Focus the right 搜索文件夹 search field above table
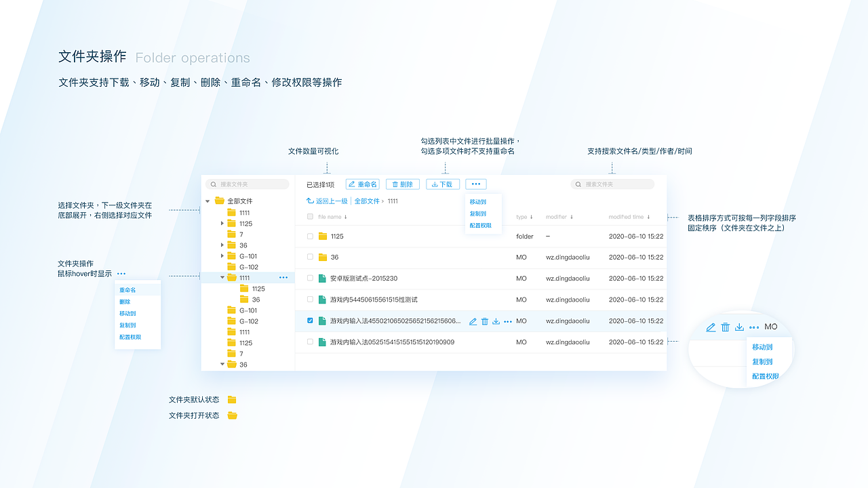This screenshot has height=488, width=868. coord(612,184)
